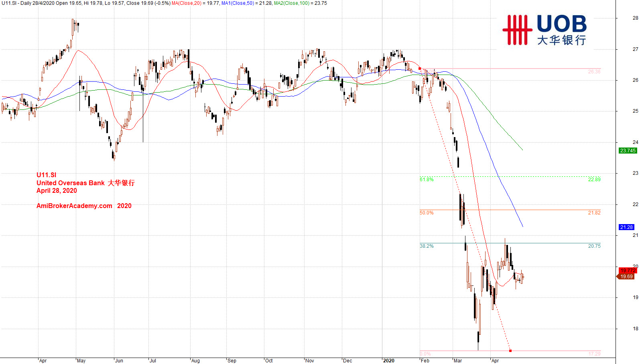Click the 25 price axis label

[636, 111]
